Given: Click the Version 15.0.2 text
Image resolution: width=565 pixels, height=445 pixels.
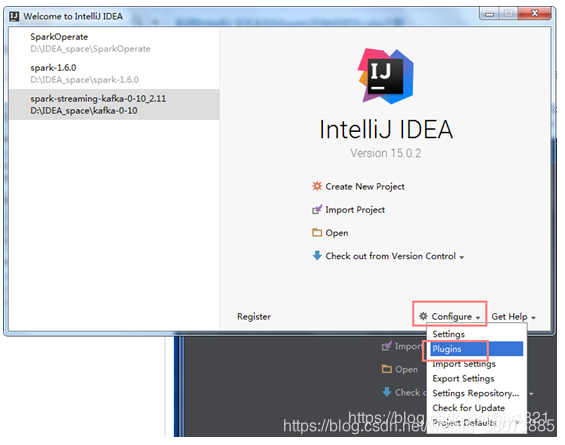Looking at the screenshot, I should pos(386,153).
